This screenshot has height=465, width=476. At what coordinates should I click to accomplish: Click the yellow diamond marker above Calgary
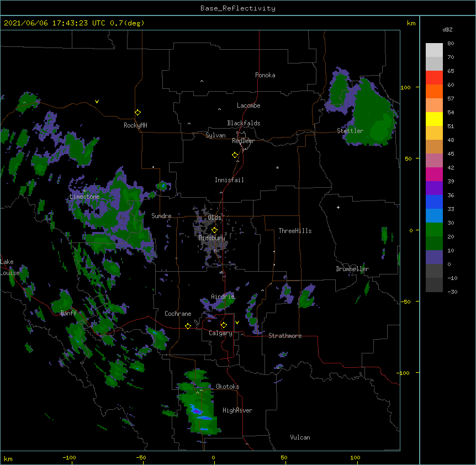coord(224,325)
